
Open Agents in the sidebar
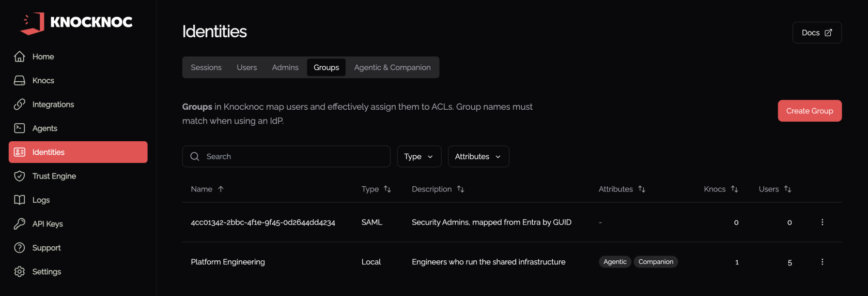[x=78, y=128]
